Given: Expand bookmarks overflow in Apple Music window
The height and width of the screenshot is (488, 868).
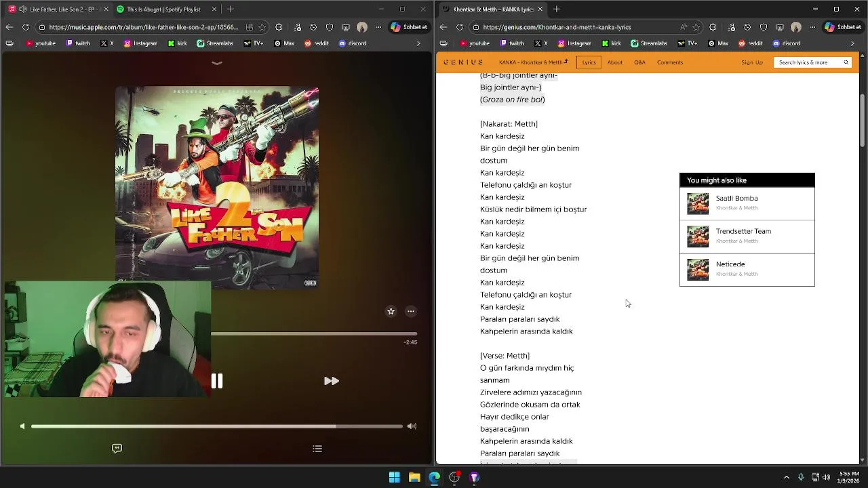Looking at the screenshot, I should [418, 43].
